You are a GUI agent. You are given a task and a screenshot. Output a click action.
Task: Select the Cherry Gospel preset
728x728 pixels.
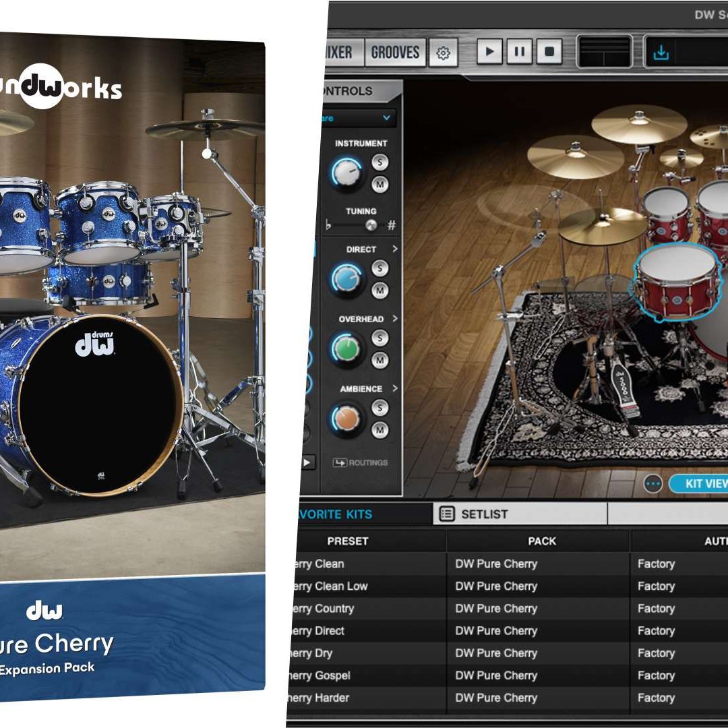pyautogui.click(x=508, y=675)
